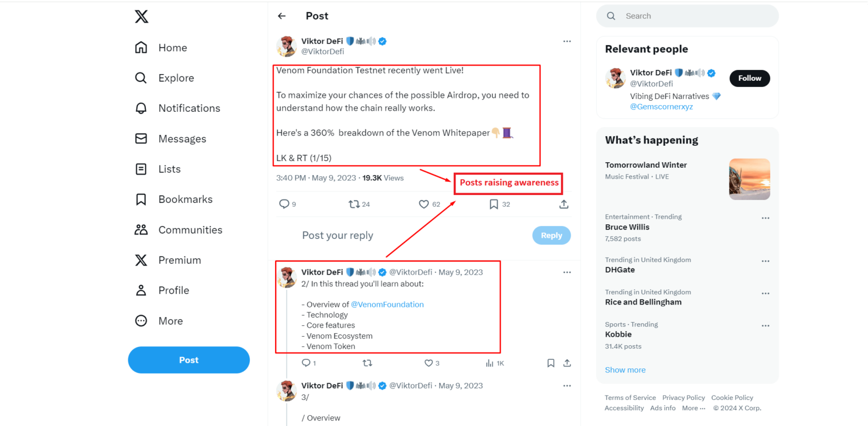Follow Viktor DeFi

749,79
